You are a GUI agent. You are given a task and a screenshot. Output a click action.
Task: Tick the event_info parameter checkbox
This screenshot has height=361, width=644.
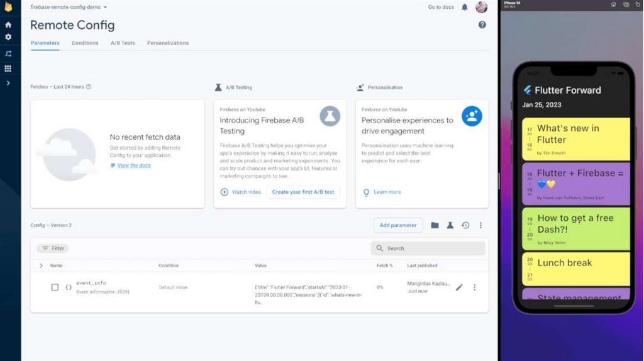(55, 287)
